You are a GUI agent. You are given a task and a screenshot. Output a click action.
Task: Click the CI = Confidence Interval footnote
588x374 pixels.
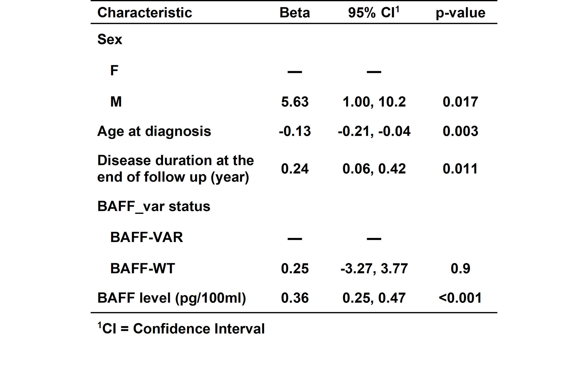pyautogui.click(x=181, y=328)
